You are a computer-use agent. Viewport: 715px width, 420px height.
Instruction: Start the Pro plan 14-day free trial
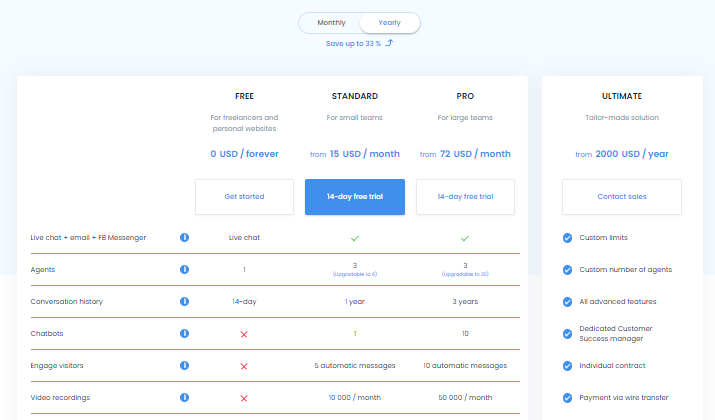465,197
